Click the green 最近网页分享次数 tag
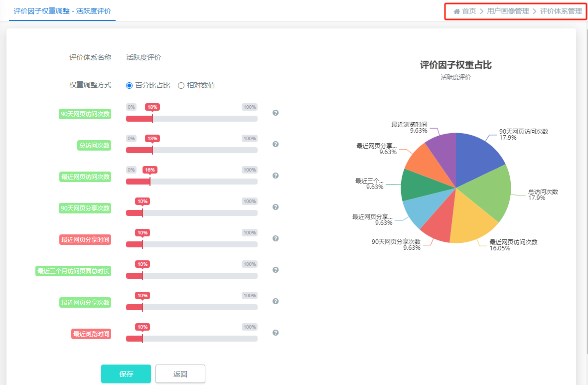This screenshot has width=588, height=385. click(x=85, y=302)
